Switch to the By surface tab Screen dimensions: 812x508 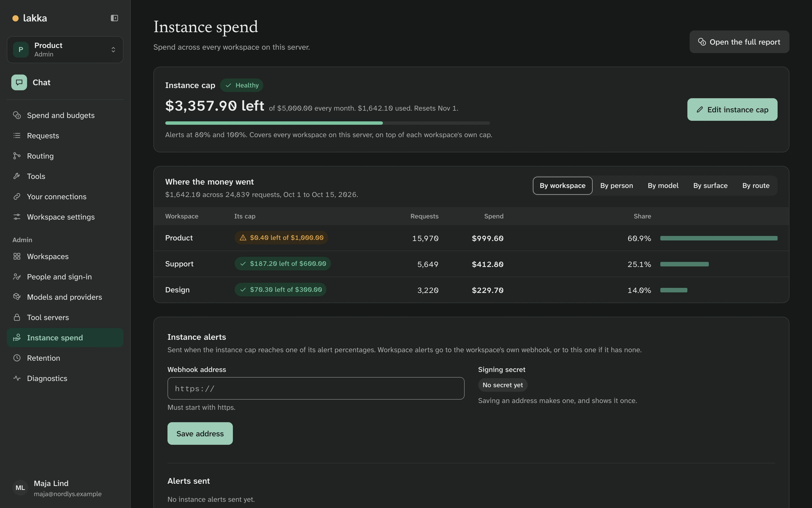[x=710, y=185]
